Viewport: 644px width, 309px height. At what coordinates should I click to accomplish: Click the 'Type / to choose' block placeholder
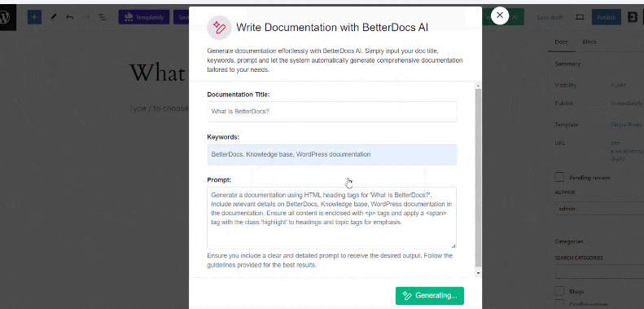pos(159,108)
